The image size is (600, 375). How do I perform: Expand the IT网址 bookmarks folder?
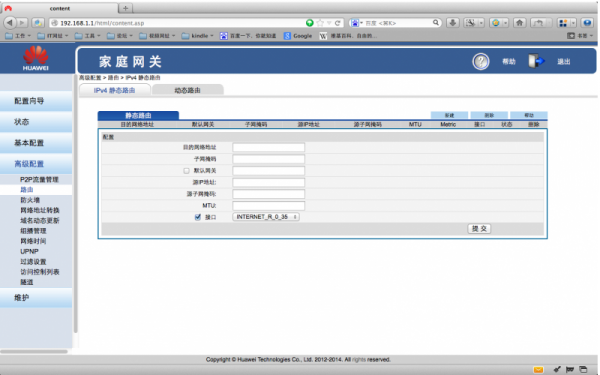pyautogui.click(x=52, y=36)
